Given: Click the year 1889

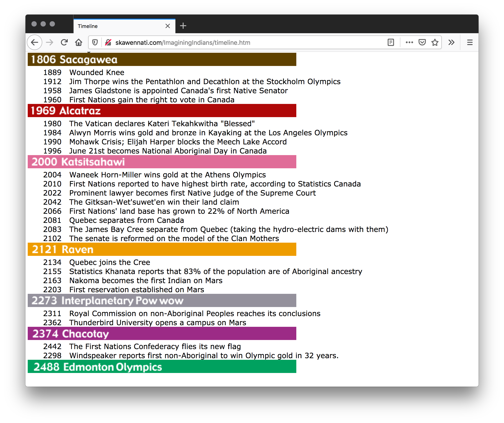Looking at the screenshot, I should 52,72.
